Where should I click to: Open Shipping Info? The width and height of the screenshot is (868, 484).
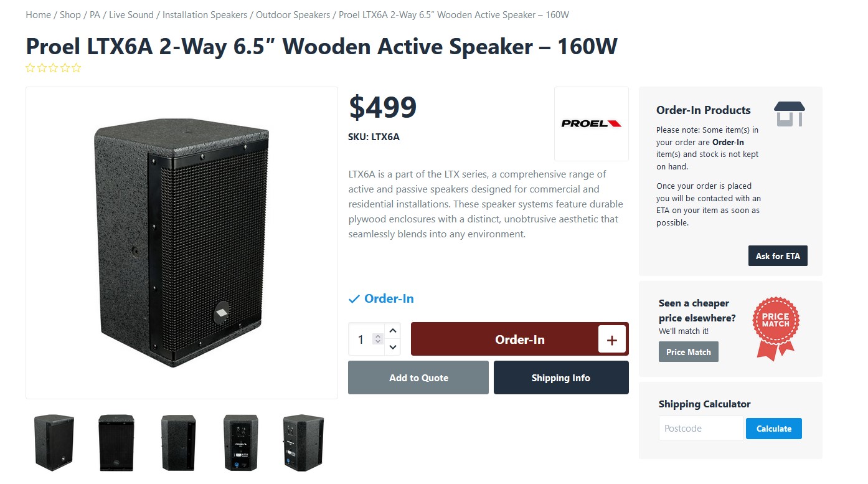coord(561,377)
